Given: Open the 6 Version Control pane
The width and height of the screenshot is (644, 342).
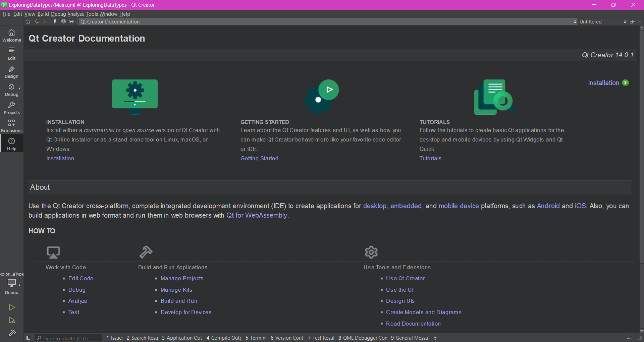Looking at the screenshot, I should pyautogui.click(x=287, y=338).
